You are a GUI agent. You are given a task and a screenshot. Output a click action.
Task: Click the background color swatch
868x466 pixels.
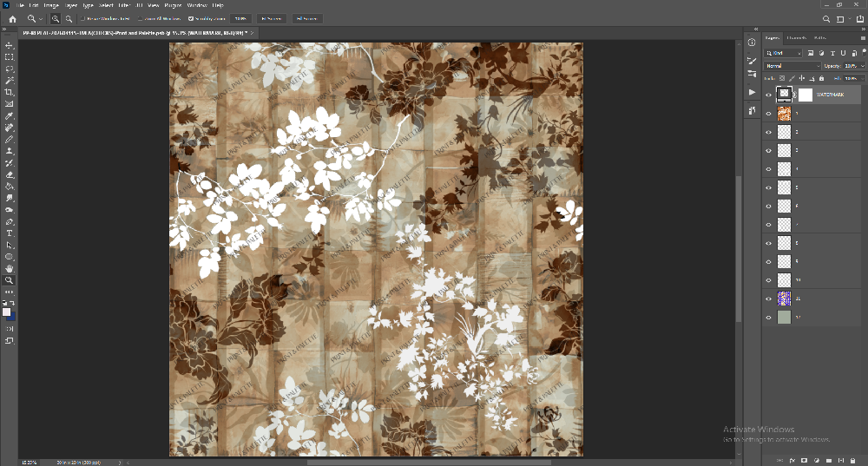11,317
